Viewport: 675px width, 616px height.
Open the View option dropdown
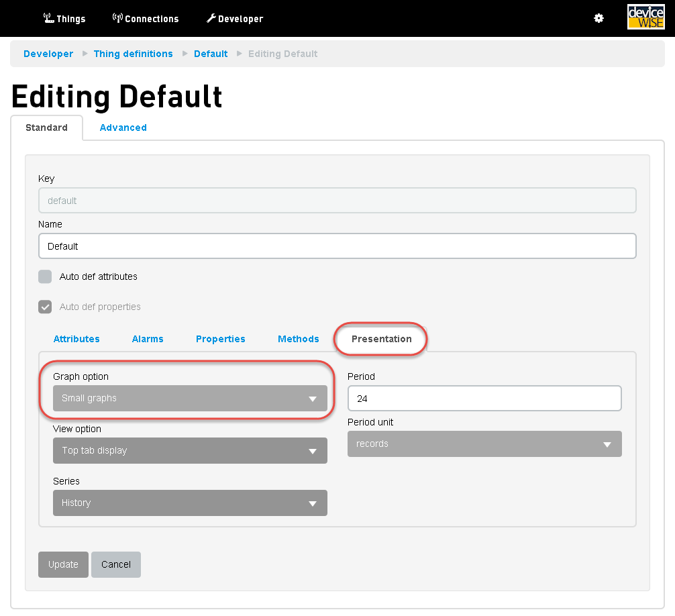pos(190,451)
